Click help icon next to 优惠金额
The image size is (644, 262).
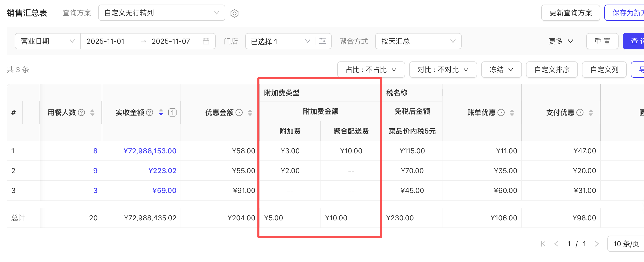pos(239,112)
